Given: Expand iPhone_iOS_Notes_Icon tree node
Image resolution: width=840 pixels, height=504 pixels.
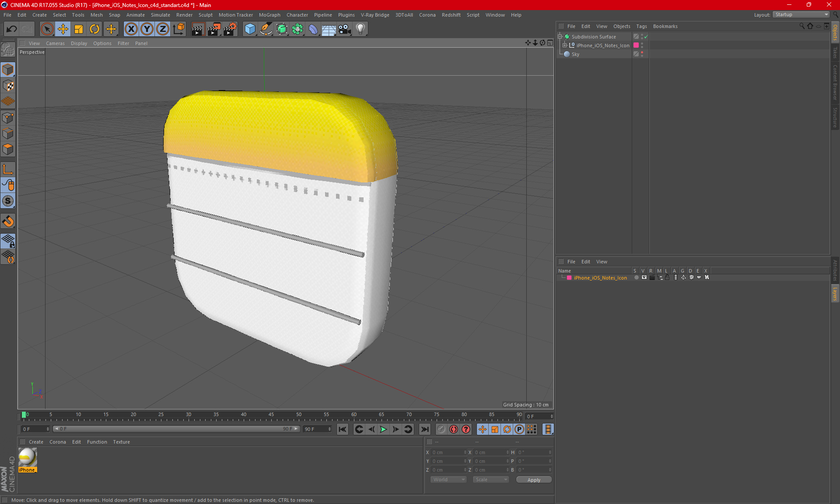Looking at the screenshot, I should 565,45.
